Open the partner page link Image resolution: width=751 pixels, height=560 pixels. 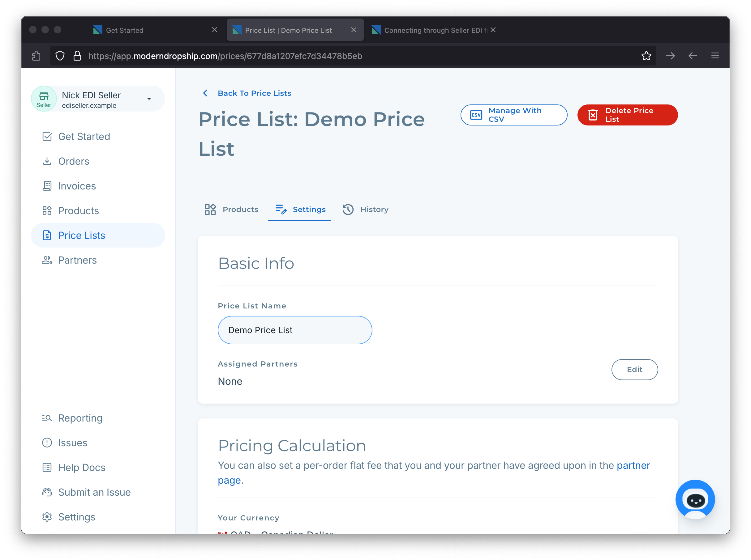(633, 465)
